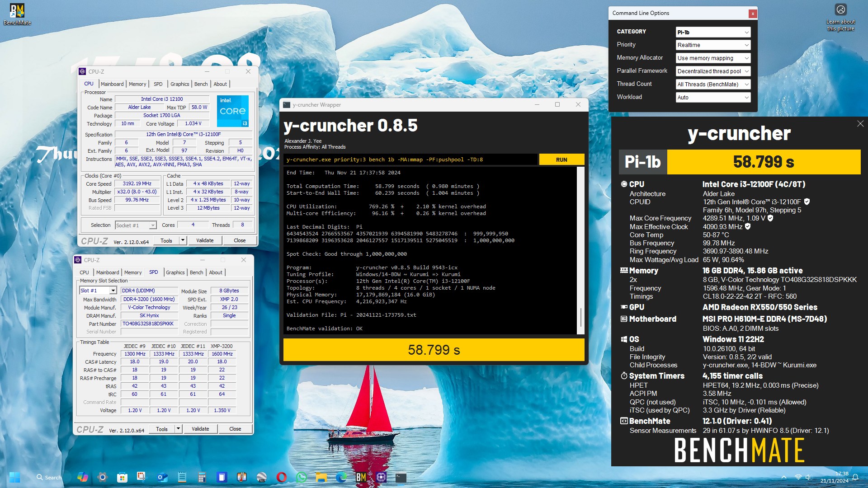Image resolution: width=868 pixels, height=488 pixels.
Task: Click Close button in lower CPU-Z window
Action: (235, 429)
